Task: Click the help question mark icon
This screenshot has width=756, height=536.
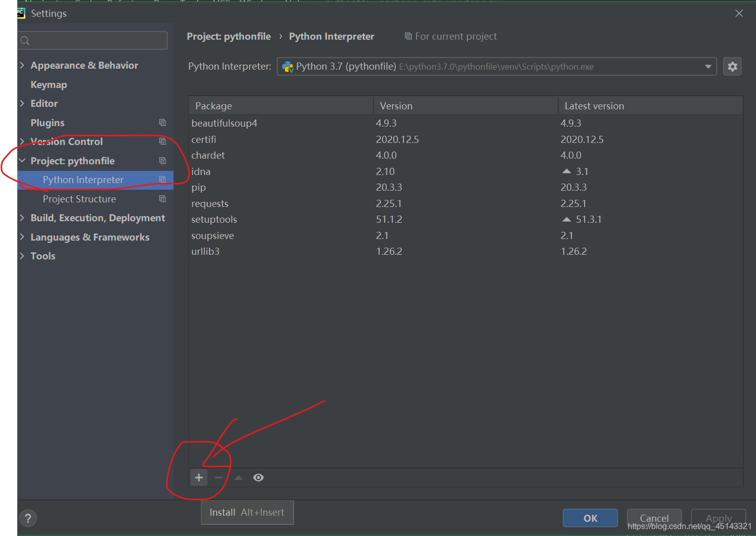Action: 28,518
